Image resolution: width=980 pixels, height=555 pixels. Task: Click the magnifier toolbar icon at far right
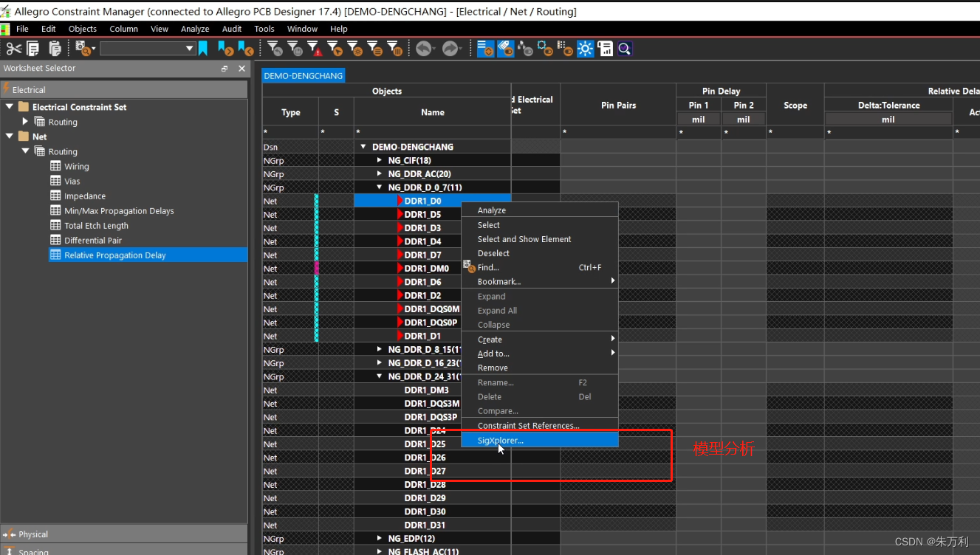(625, 49)
